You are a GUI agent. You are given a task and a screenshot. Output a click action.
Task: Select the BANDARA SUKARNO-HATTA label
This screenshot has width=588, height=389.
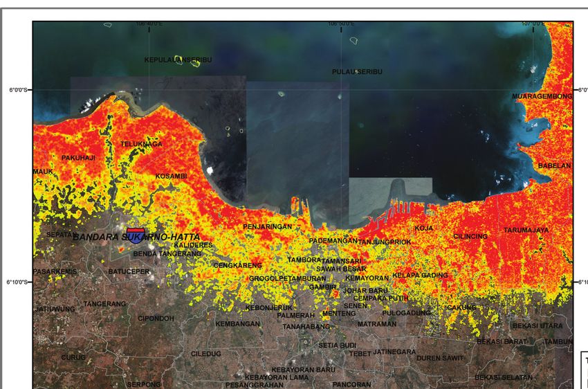click(x=136, y=237)
